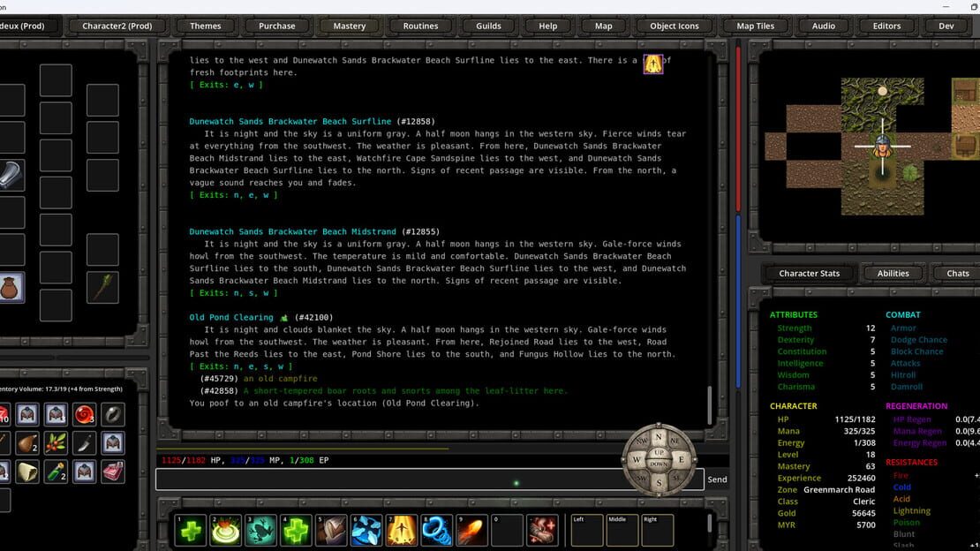Go up using compass UP button

click(x=659, y=452)
